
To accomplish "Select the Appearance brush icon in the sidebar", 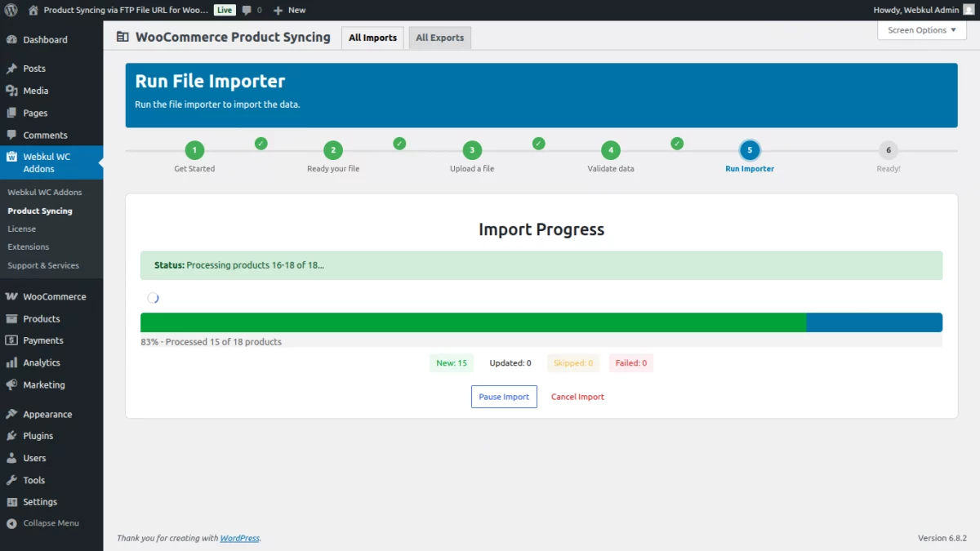I will [11, 414].
